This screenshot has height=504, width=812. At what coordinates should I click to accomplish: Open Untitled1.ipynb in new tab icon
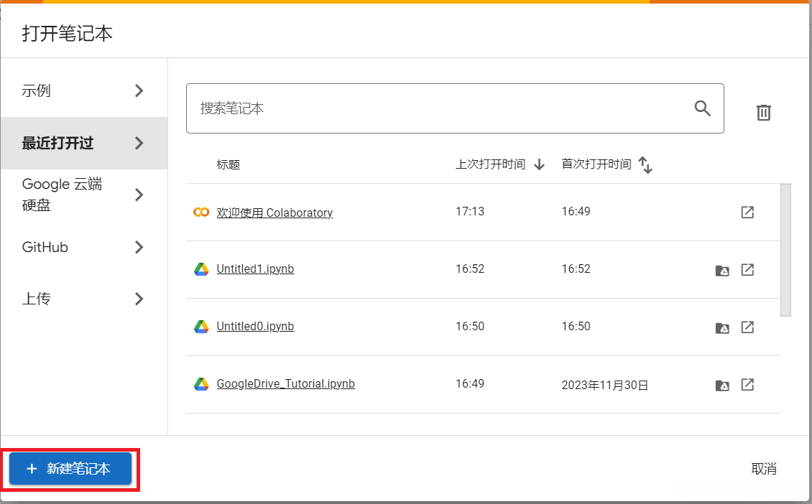[747, 270]
